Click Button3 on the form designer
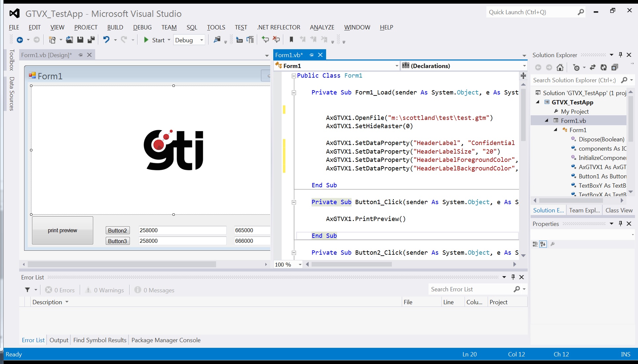Viewport: 638px width, 364px height. coord(118,241)
